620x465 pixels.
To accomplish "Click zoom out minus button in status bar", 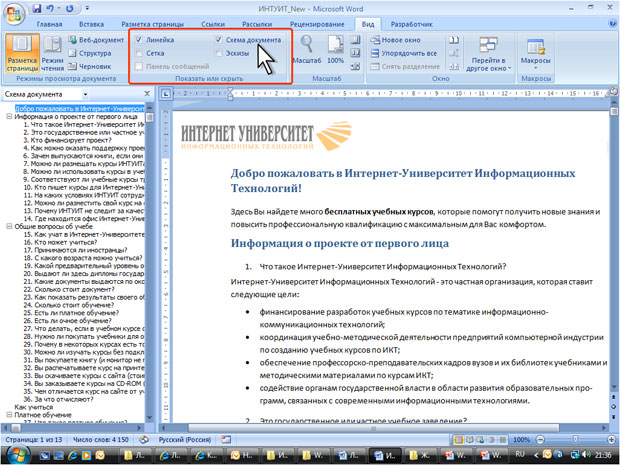I will coord(540,440).
